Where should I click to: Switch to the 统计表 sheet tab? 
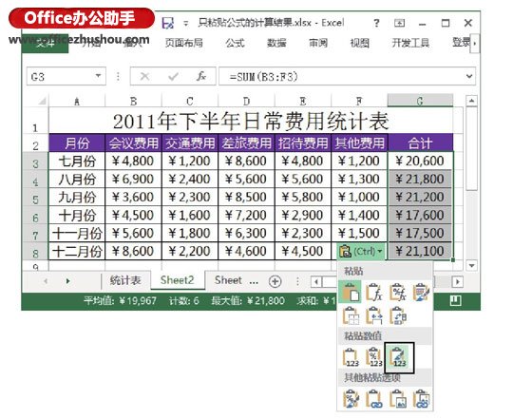[x=125, y=280]
